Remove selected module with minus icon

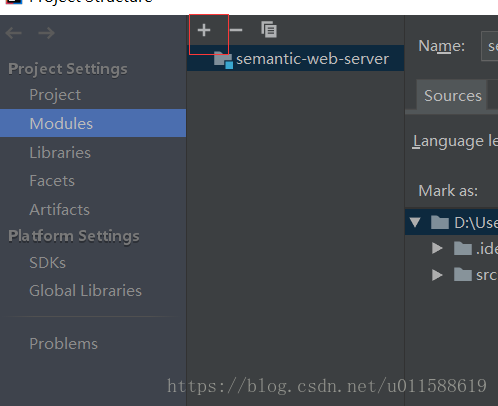coord(236,30)
